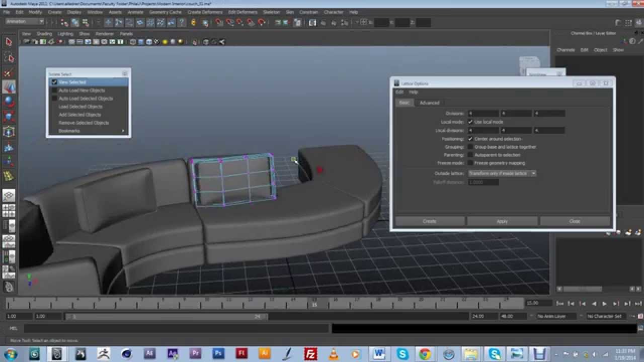644x362 pixels.
Task: Activate the Rotate tool sphere icon
Action: tap(9, 102)
